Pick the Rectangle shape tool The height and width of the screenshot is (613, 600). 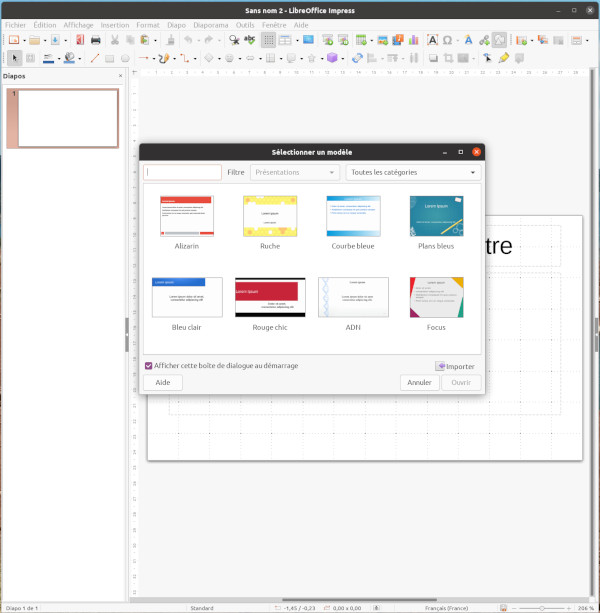tap(110, 58)
